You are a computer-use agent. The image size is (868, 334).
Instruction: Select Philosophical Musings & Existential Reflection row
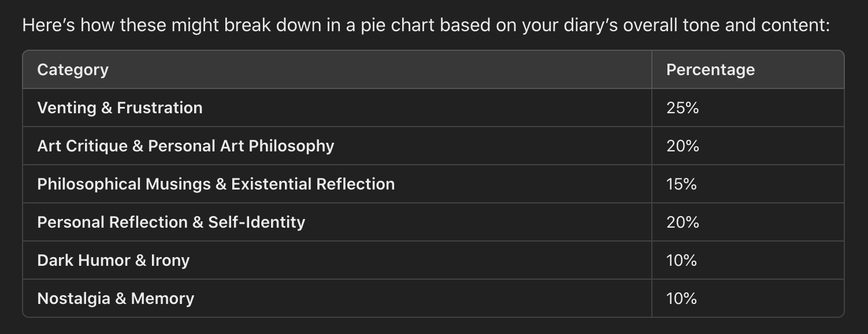coord(433,184)
